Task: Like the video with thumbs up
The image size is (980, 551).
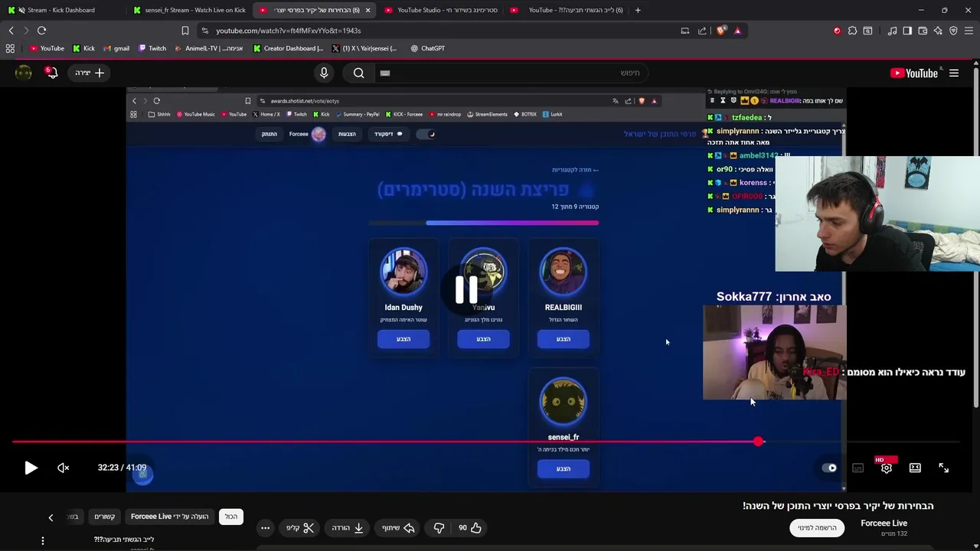Action: [x=469, y=527]
